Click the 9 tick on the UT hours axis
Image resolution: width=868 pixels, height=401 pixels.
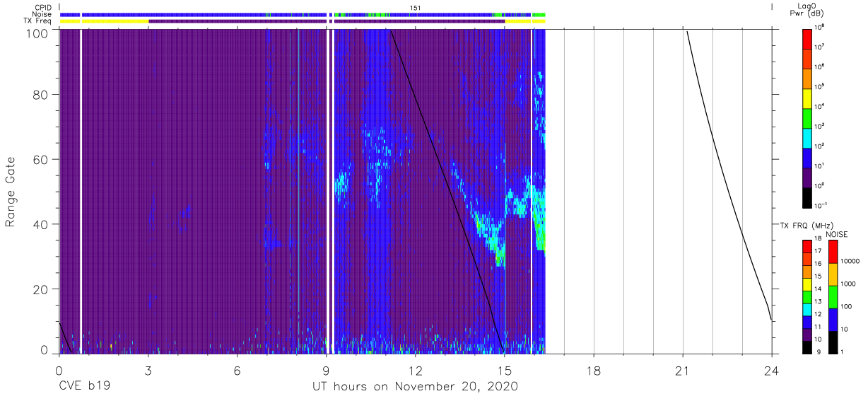327,370
